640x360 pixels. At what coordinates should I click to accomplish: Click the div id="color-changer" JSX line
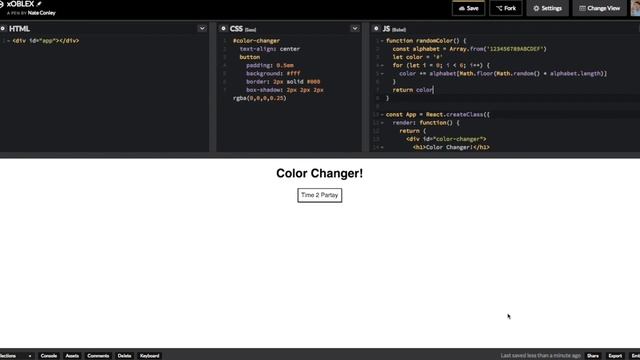[446, 139]
